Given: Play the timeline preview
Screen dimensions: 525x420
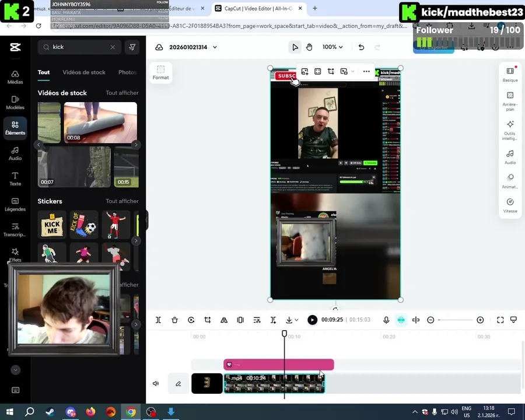Looking at the screenshot, I should (x=312, y=320).
